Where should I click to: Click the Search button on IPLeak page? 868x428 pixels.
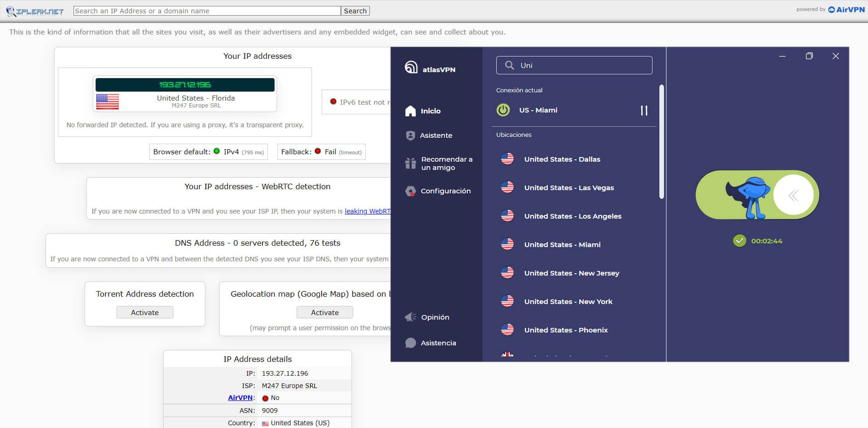(355, 11)
